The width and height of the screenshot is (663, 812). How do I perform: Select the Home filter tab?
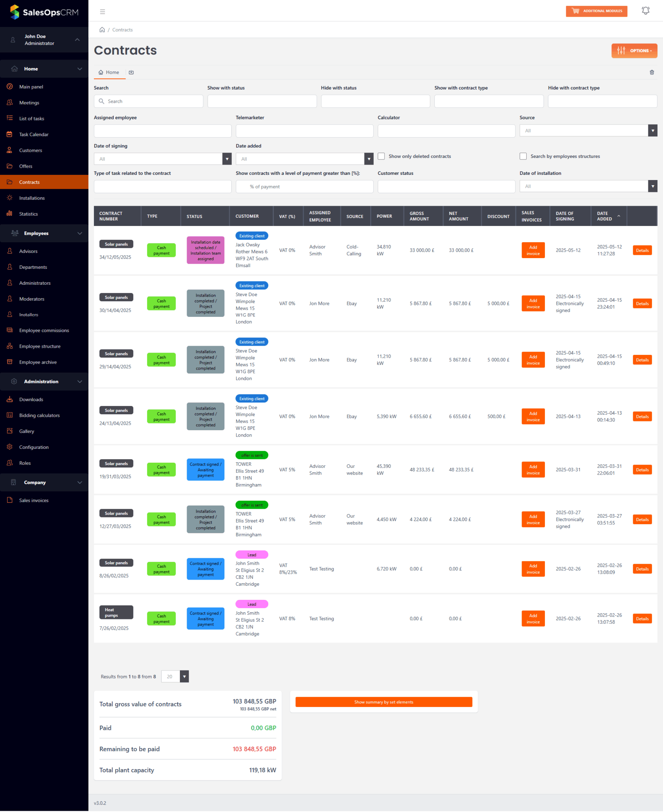[109, 72]
